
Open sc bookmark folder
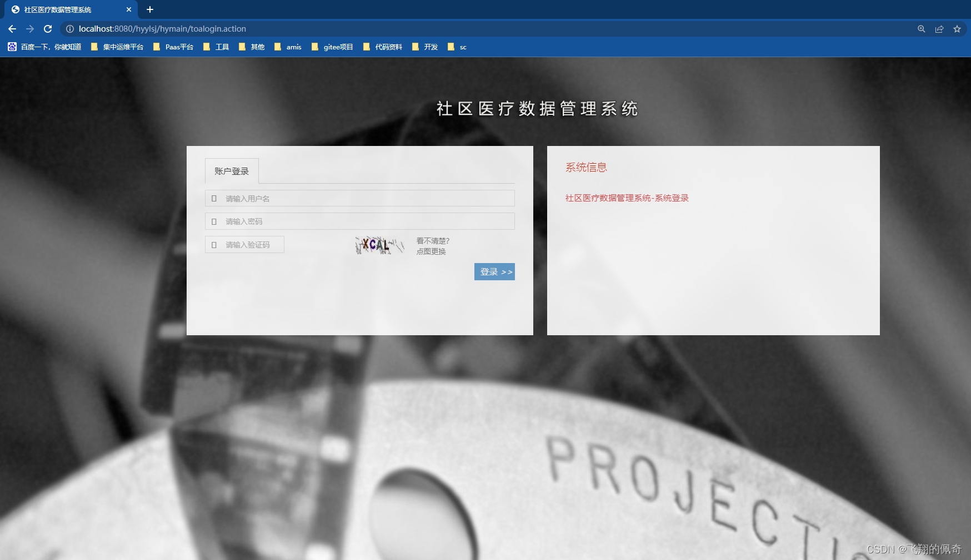coord(457,47)
